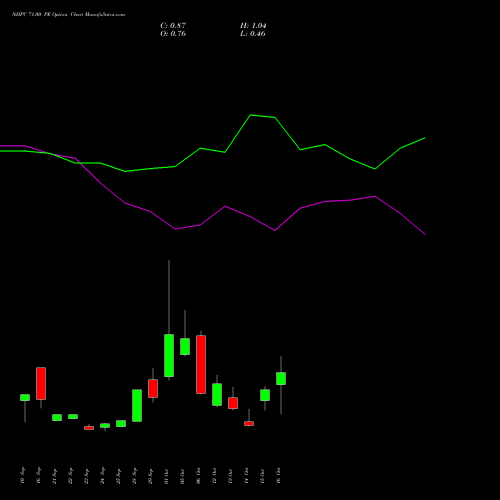Select the 01 Oct date label

pos(167,476)
